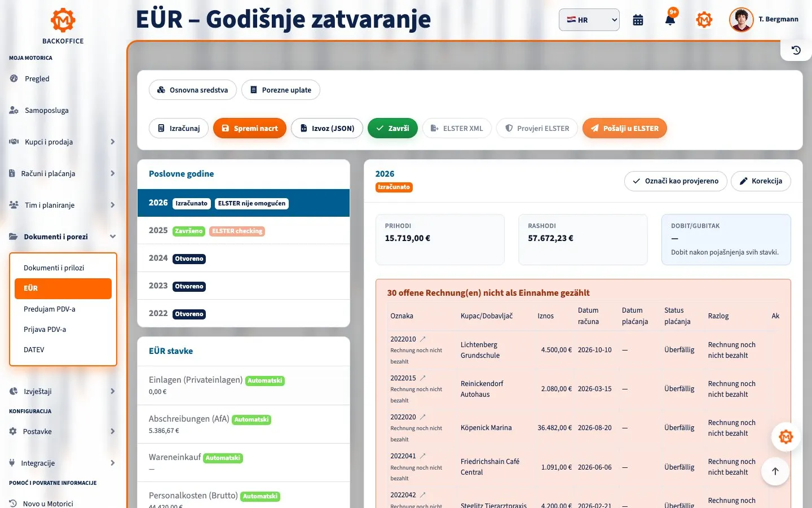Click the Pregled gauge icon
This screenshot has height=508, width=812.
(14, 78)
